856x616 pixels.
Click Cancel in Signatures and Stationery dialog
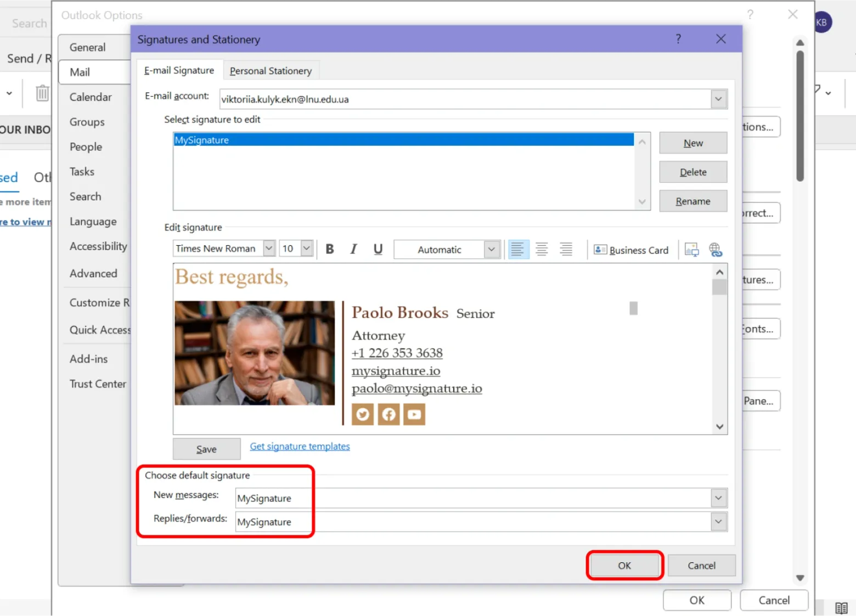[701, 566]
